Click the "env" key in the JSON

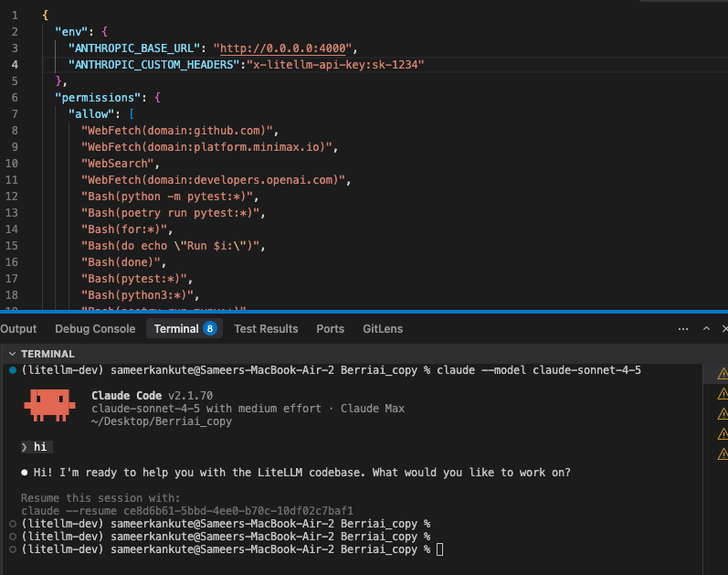coord(71,32)
